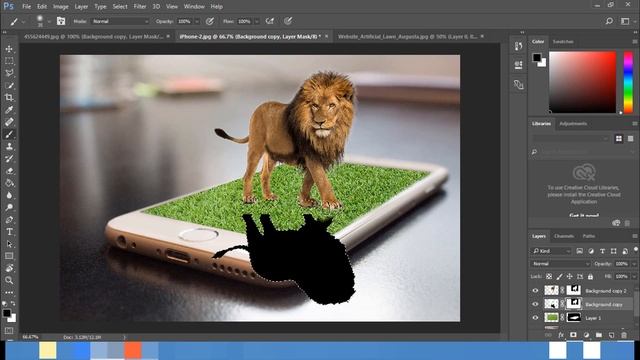The height and width of the screenshot is (360, 640).
Task: Open the layer blend mode Normal dropdown
Action: click(560, 264)
